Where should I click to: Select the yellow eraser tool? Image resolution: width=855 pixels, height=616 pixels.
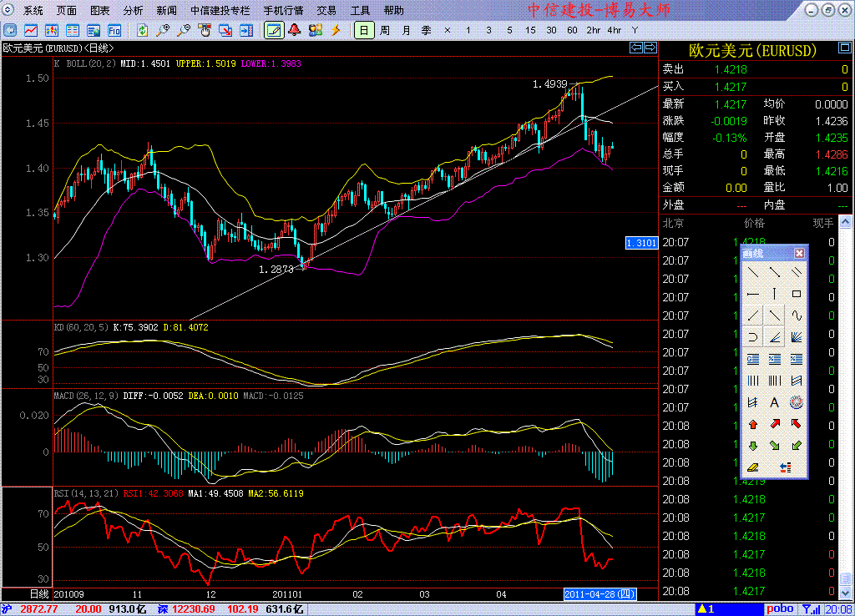pos(753,467)
